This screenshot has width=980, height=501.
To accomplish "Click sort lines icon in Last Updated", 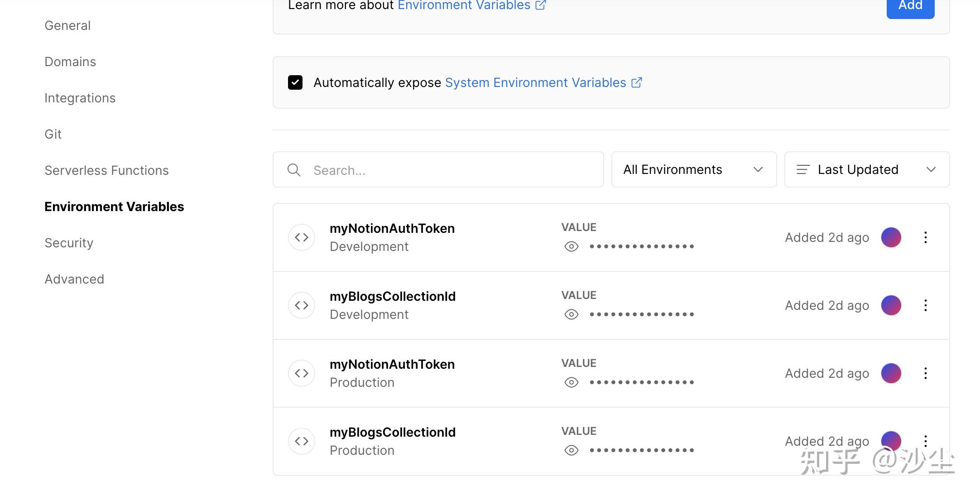I will point(803,170).
